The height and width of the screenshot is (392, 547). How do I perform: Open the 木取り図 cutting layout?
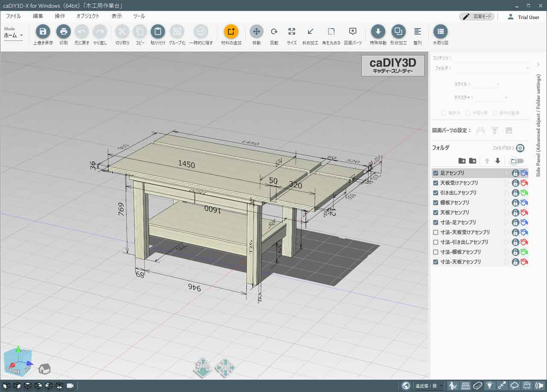[440, 32]
